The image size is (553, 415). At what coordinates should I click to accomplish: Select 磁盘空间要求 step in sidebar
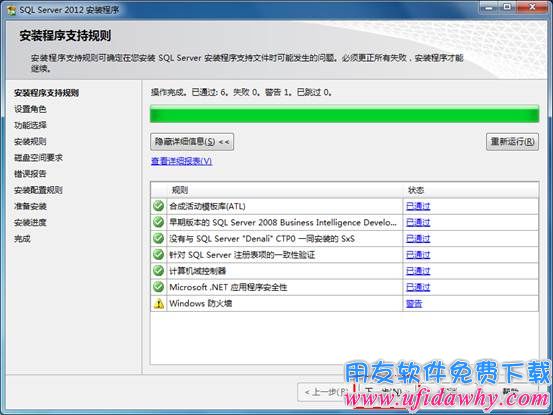[x=38, y=158]
